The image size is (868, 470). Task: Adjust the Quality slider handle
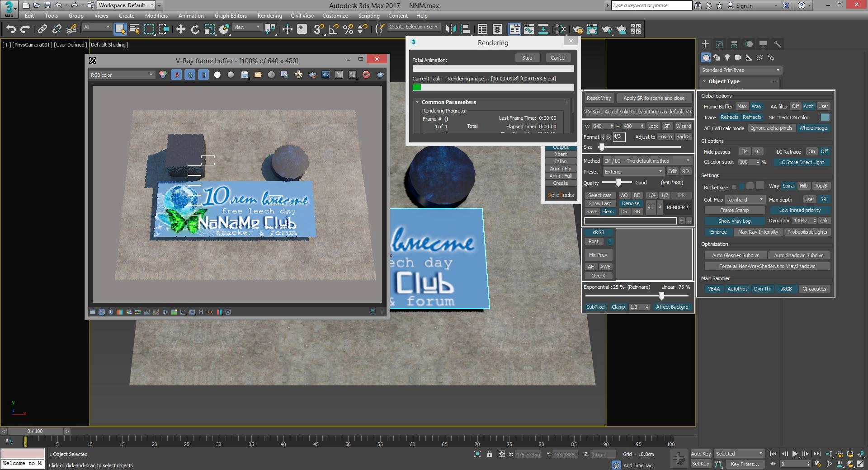tap(618, 182)
